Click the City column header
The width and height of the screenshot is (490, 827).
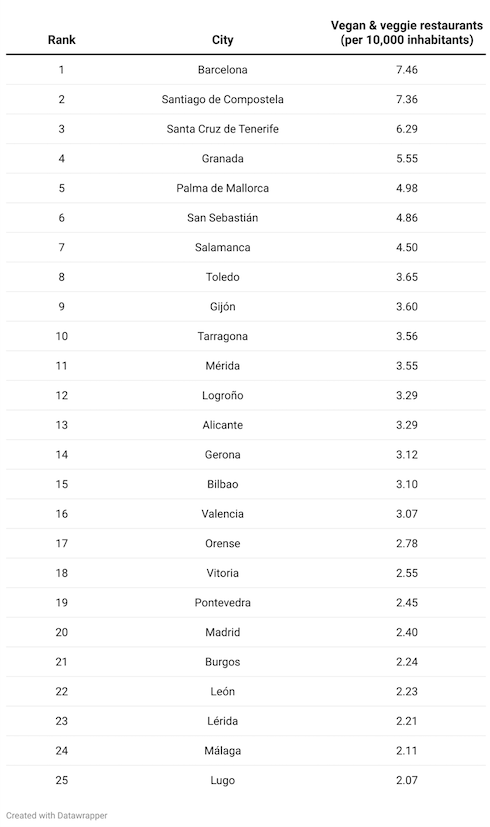tap(222, 40)
